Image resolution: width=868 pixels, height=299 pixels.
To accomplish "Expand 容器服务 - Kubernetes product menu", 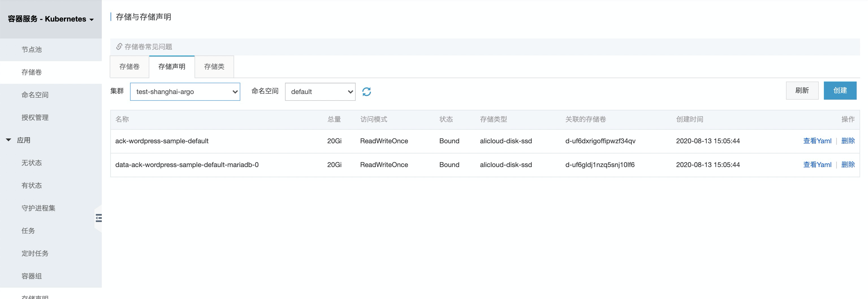I will pos(51,19).
